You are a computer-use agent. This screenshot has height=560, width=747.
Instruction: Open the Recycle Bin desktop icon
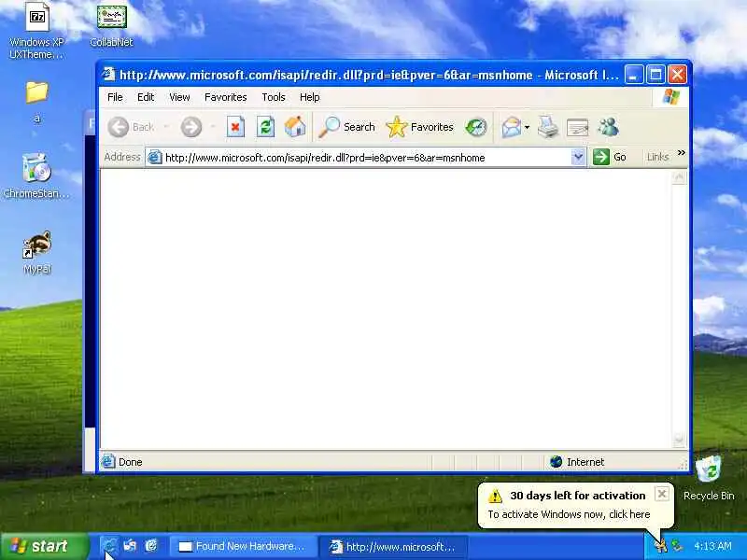709,478
